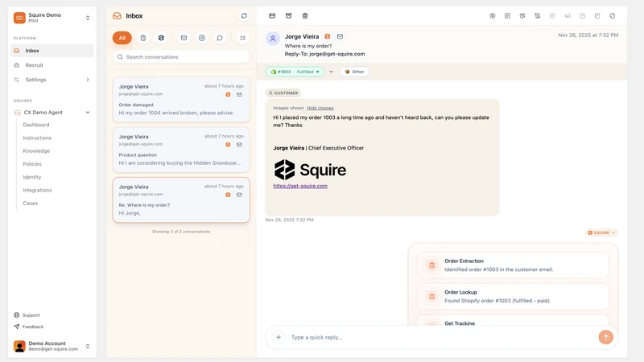This screenshot has width=644, height=362.
Task: Open the Integrations section
Action: pyautogui.click(x=37, y=190)
